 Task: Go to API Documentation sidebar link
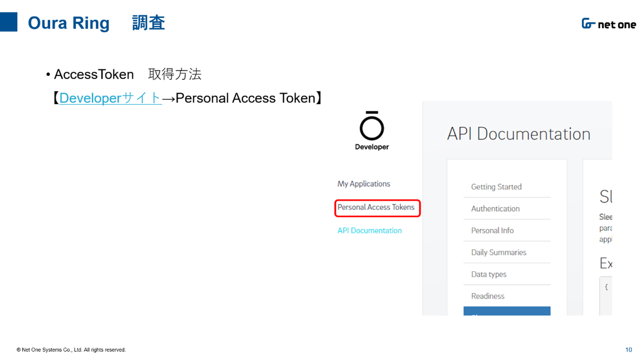point(369,231)
